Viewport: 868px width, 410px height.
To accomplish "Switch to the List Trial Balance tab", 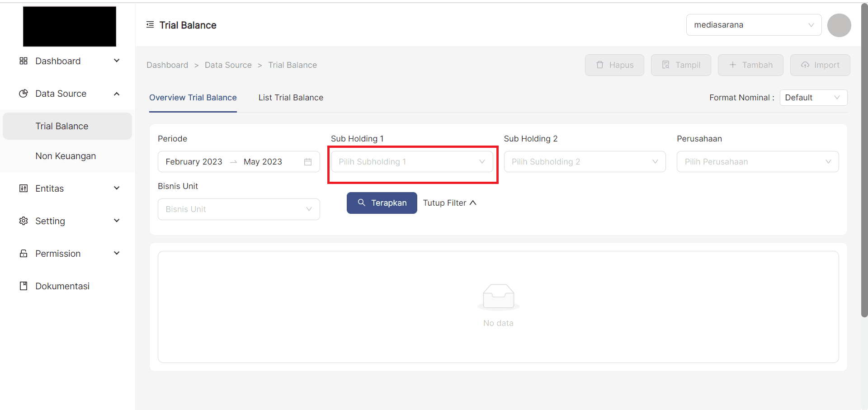I will 291,98.
